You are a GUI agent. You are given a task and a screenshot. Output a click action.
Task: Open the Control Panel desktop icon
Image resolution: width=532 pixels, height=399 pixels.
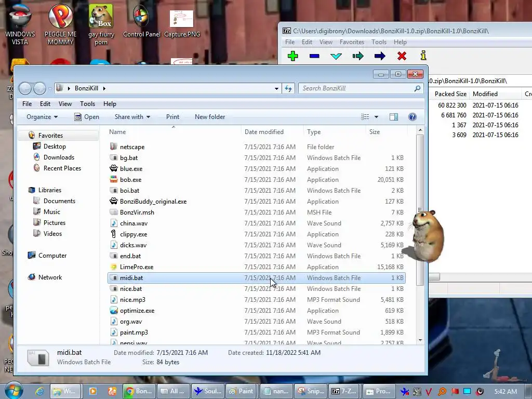[x=141, y=21]
